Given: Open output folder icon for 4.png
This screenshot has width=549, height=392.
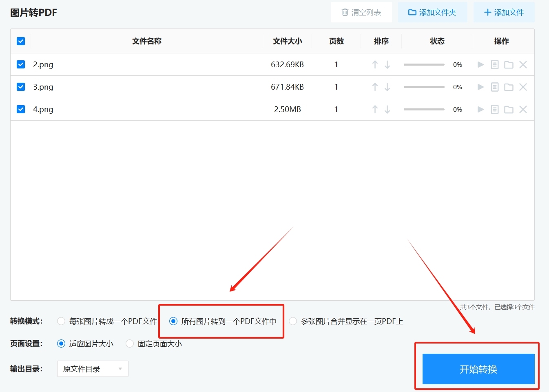Looking at the screenshot, I should coord(508,109).
